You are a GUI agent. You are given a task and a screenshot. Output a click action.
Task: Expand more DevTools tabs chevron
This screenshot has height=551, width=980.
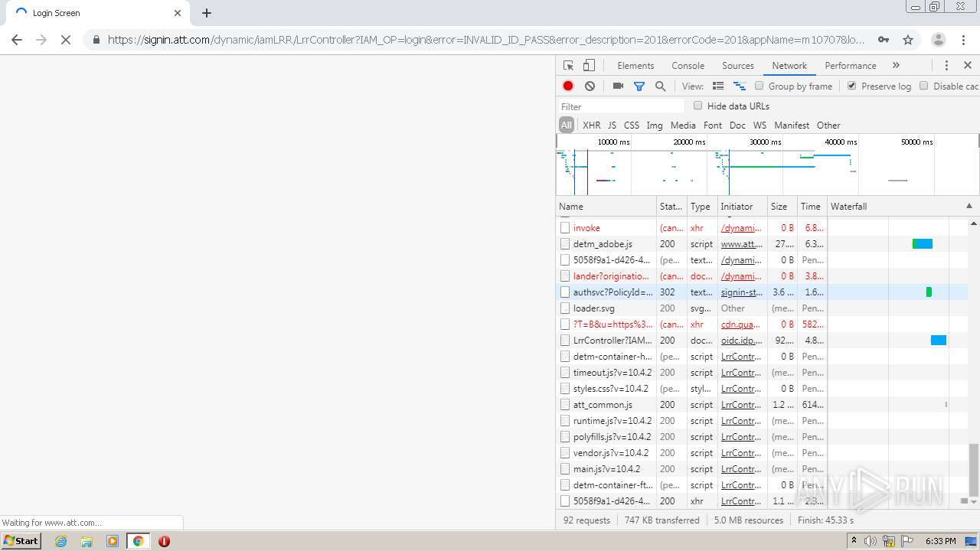tap(896, 66)
